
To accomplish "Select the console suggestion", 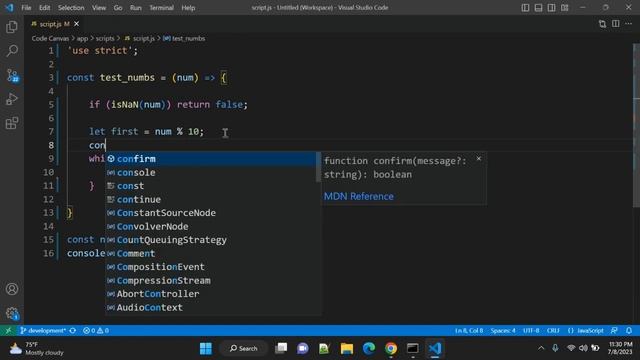I will click(x=211, y=172).
